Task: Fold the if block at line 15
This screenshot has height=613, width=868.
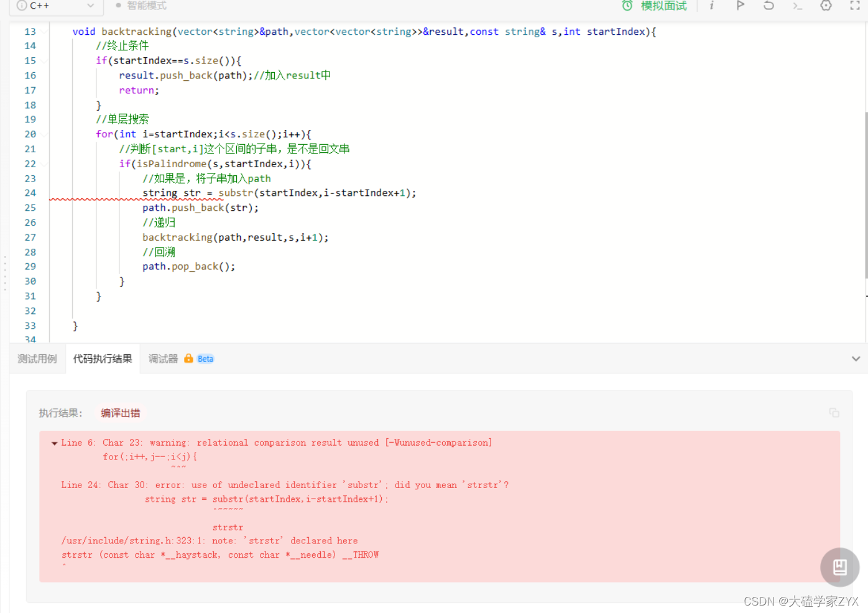Action: pos(45,61)
